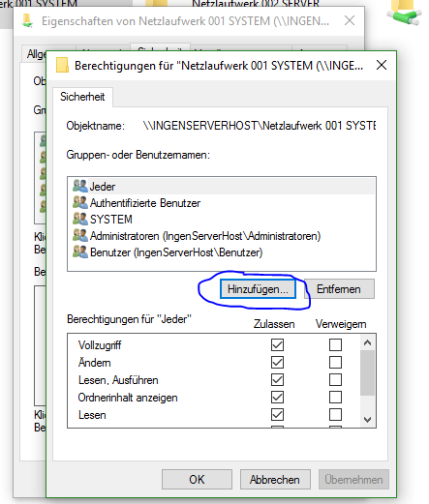Click the Abbrechen button
The width and height of the screenshot is (429, 504).
[x=275, y=480]
